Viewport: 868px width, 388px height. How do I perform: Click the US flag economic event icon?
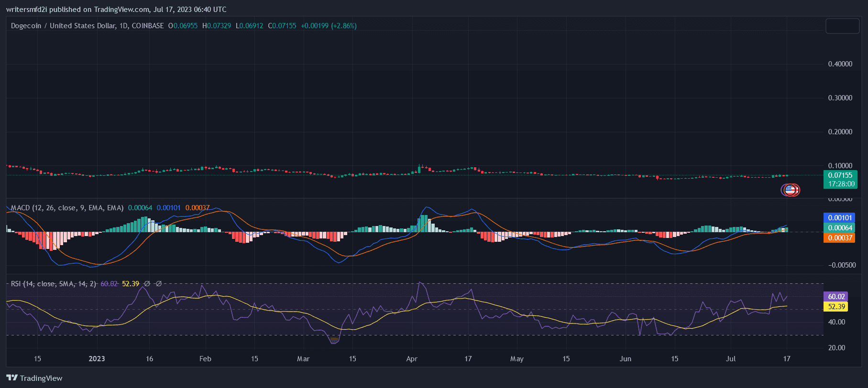coord(790,190)
